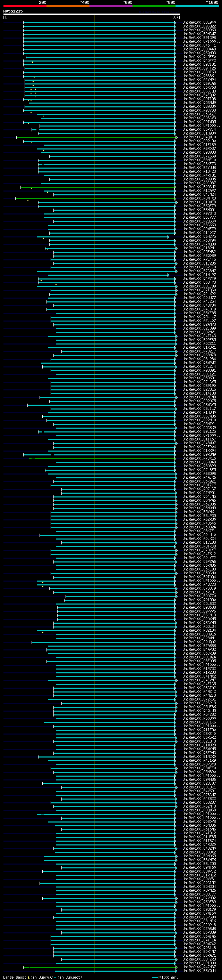
Task: Select the UniRef100_Q6BMZ8 label
Action: tap(199, 355)
